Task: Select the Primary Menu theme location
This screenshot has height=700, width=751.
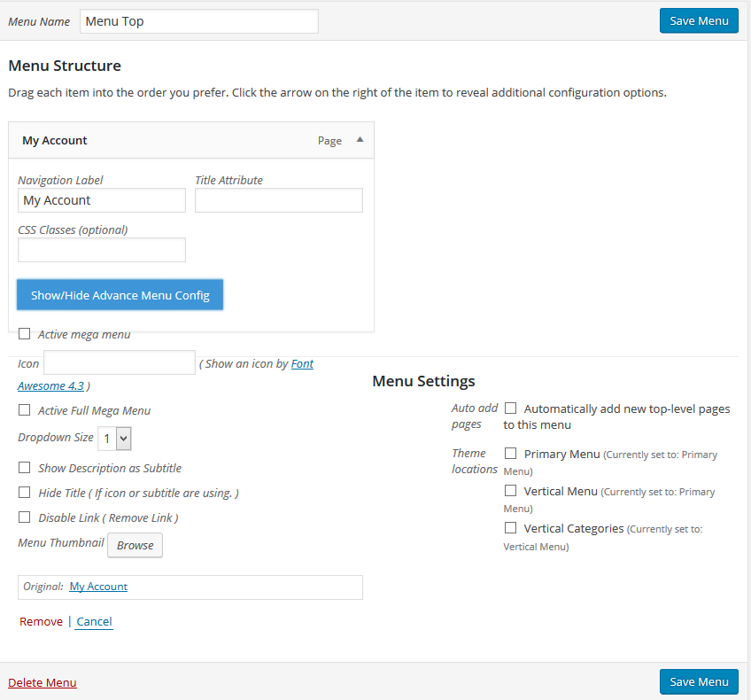Action: (x=511, y=454)
